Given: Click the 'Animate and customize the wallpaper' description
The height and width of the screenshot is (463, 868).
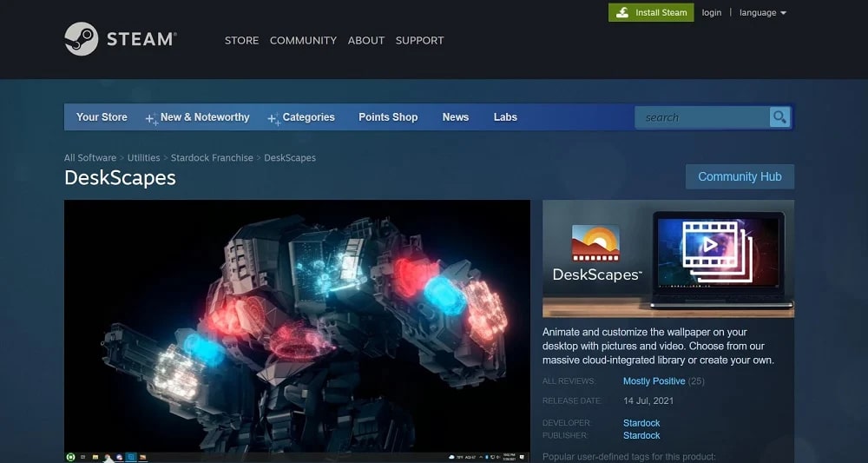Looking at the screenshot, I should [x=658, y=346].
